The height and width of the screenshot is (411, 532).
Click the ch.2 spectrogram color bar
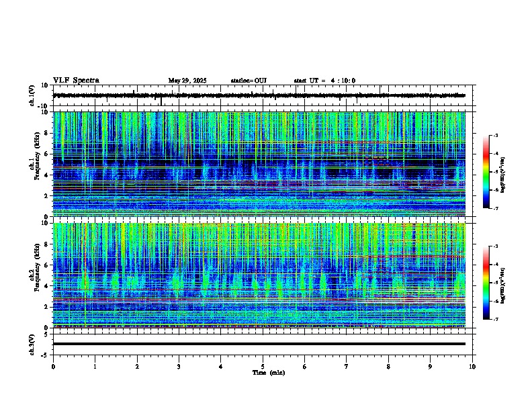pyautogui.click(x=486, y=283)
